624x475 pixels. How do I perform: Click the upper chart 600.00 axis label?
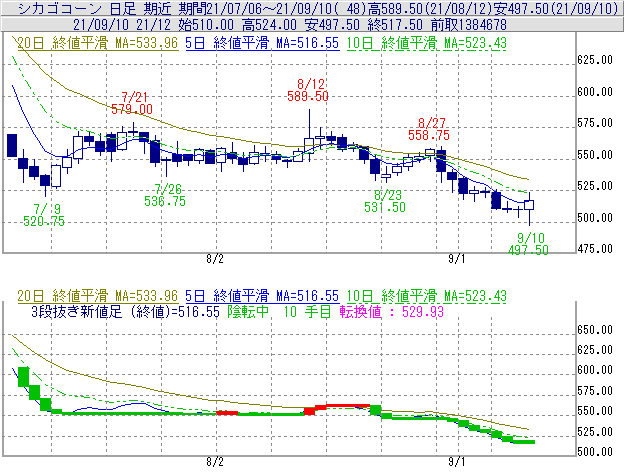tap(595, 92)
